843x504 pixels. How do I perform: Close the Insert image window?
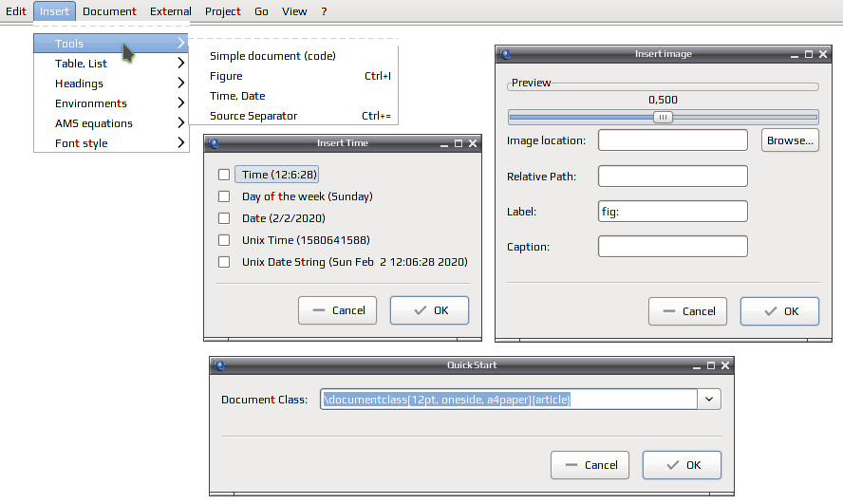[x=823, y=54]
